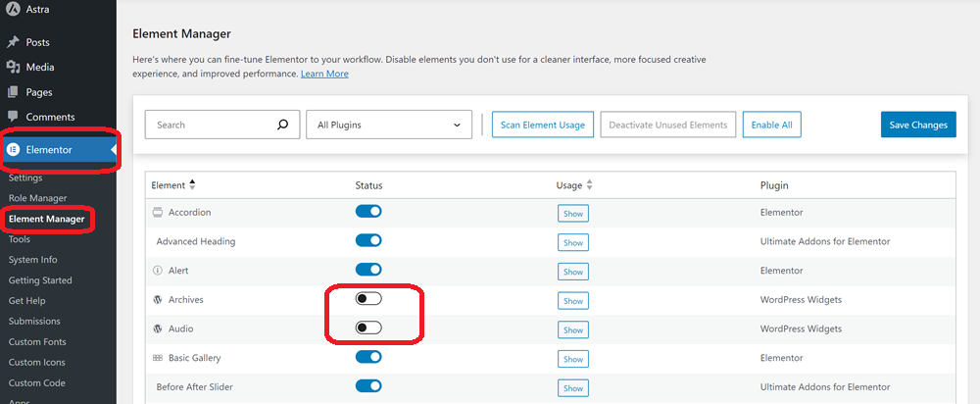Disable the Accordion element toggle
The height and width of the screenshot is (404, 980).
[x=368, y=212]
